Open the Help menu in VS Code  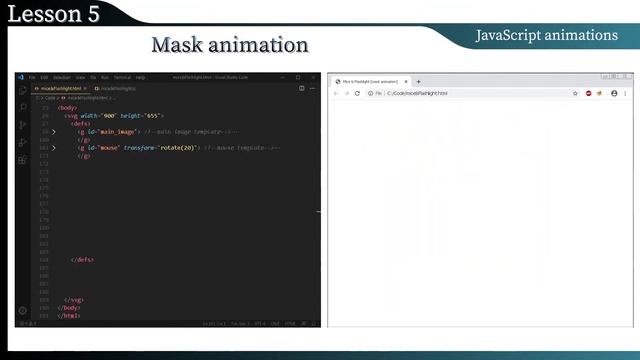tap(140, 77)
